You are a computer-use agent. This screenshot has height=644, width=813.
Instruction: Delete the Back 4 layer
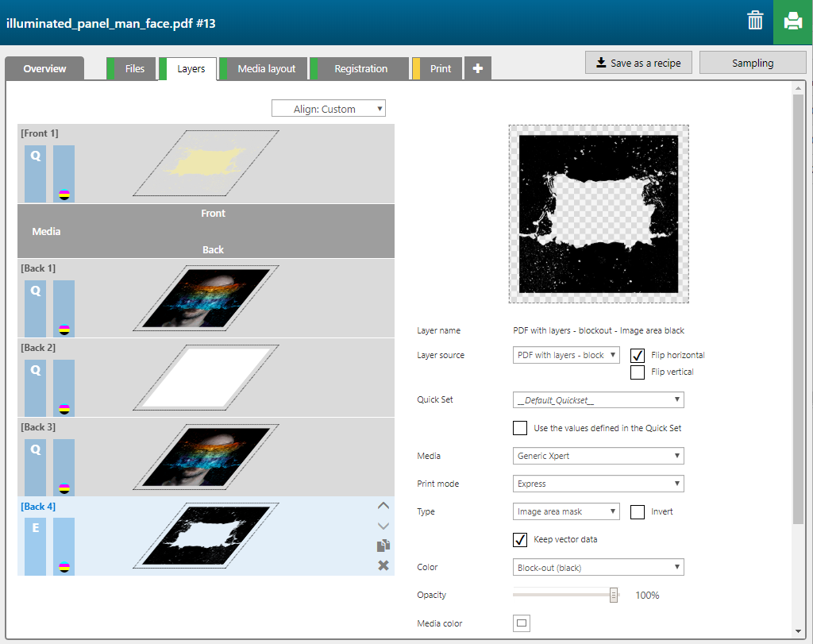click(x=383, y=565)
